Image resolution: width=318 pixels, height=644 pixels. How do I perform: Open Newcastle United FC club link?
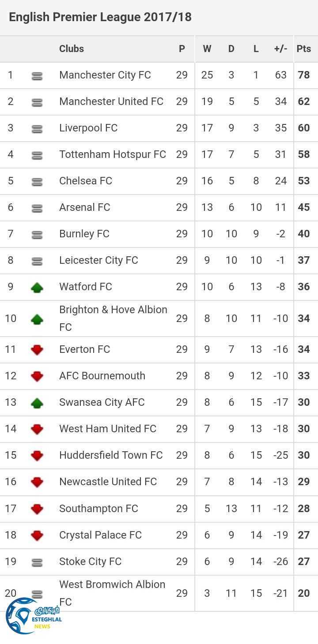click(108, 482)
